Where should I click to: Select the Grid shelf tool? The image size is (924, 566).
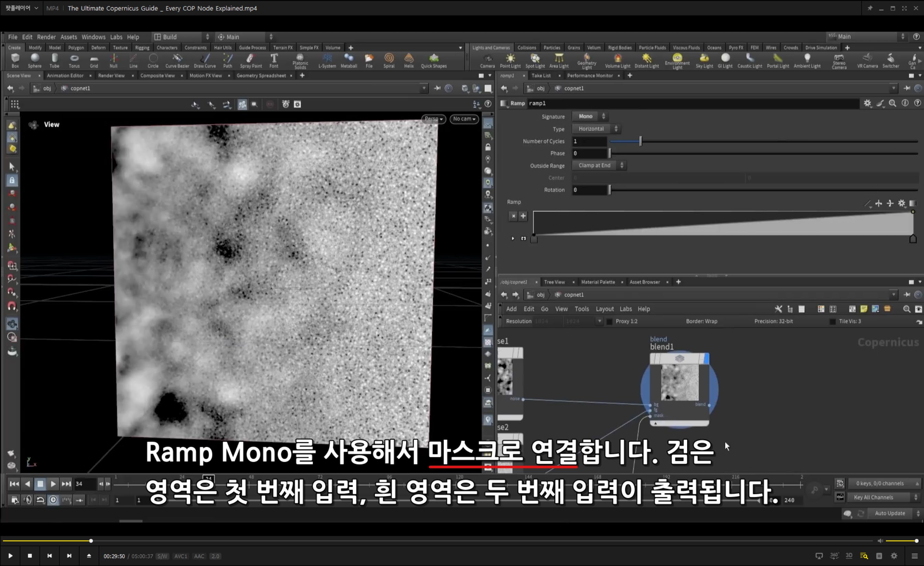pyautogui.click(x=94, y=60)
